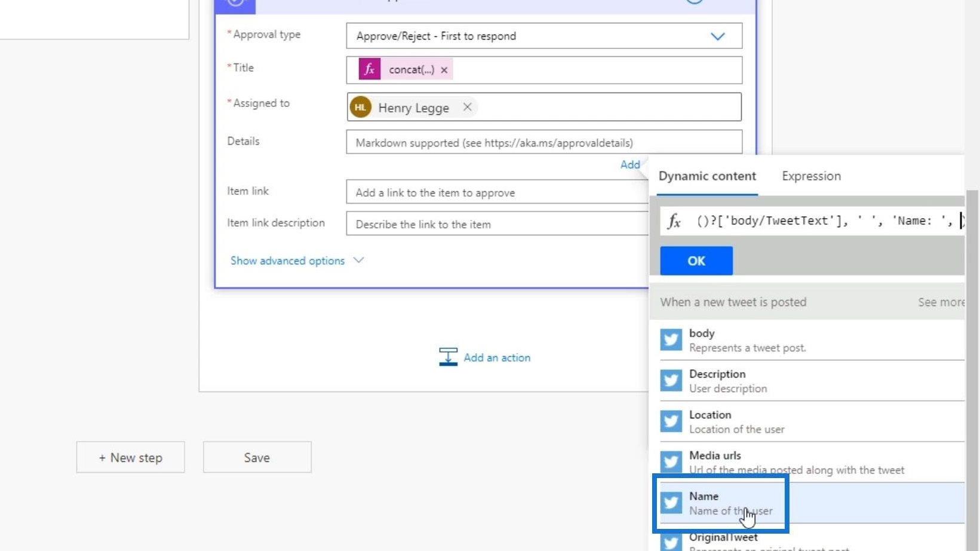Click the Assigned to field empty area

pyautogui.click(x=609, y=107)
